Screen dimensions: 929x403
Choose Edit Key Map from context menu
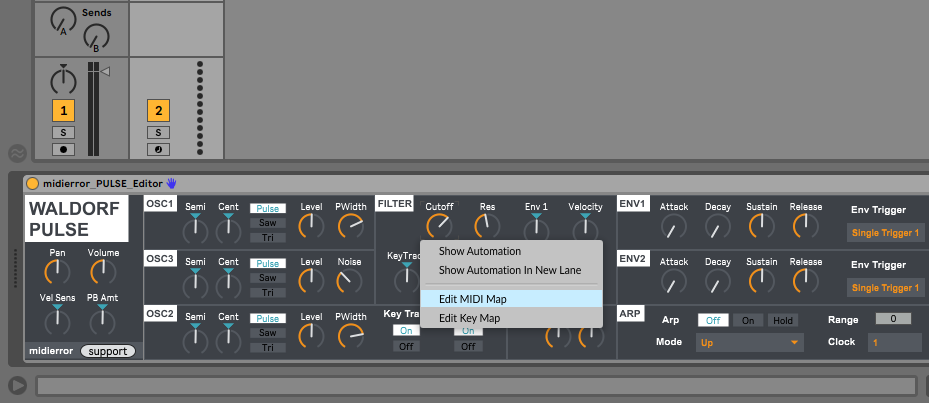tap(511, 318)
